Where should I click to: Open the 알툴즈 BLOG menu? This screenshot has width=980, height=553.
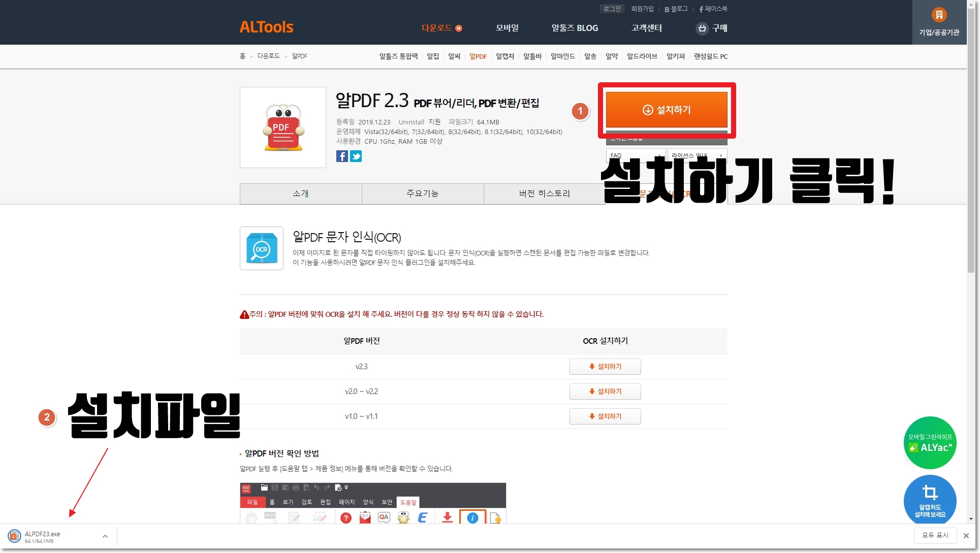(575, 28)
